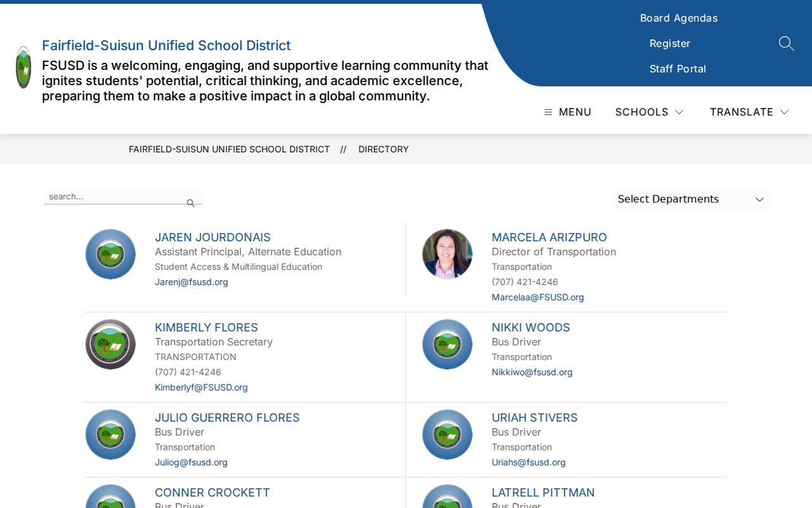
Task: Click the DIRECTORY breadcrumb
Action: [x=383, y=149]
